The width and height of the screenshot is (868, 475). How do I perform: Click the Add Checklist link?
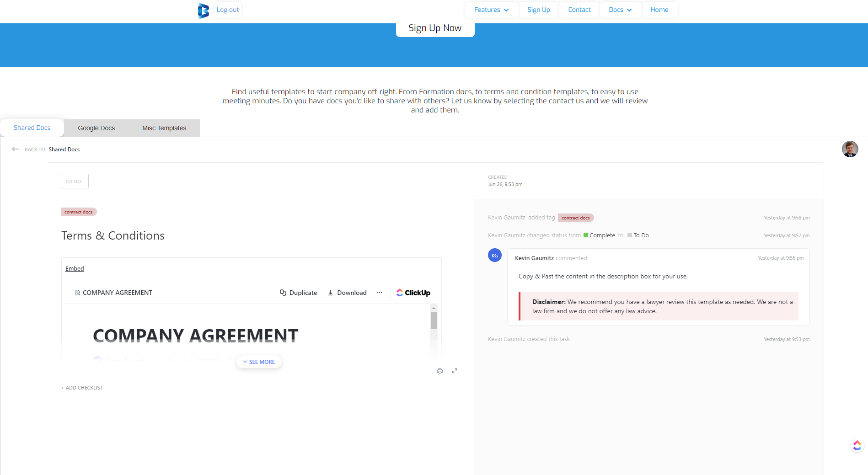82,388
